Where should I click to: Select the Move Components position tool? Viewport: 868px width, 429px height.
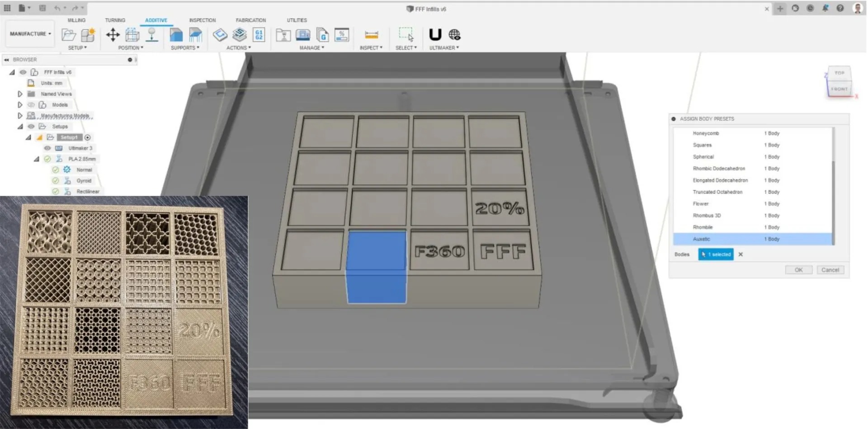point(113,35)
